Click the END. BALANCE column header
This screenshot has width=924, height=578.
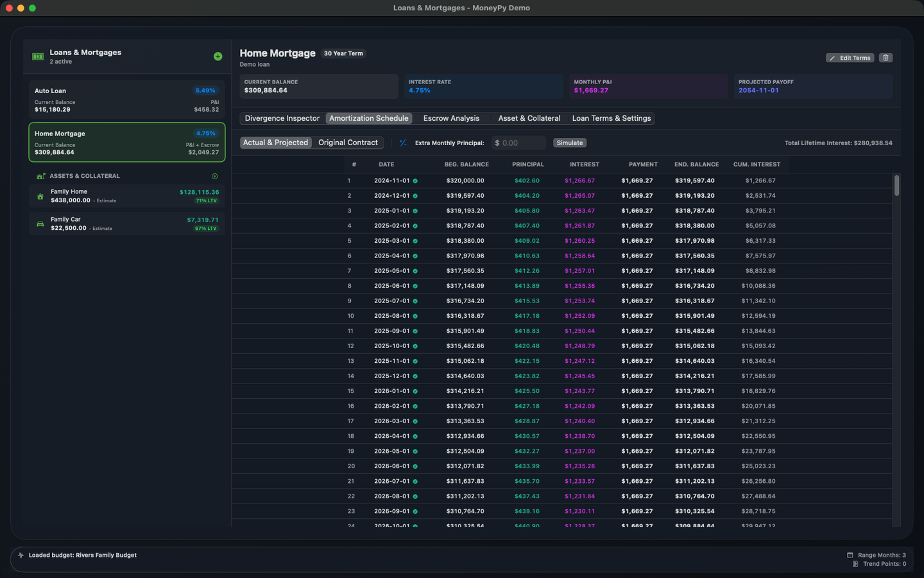696,164
